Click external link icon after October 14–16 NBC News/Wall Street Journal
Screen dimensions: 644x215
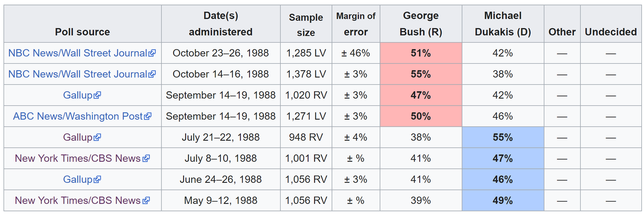(152, 74)
